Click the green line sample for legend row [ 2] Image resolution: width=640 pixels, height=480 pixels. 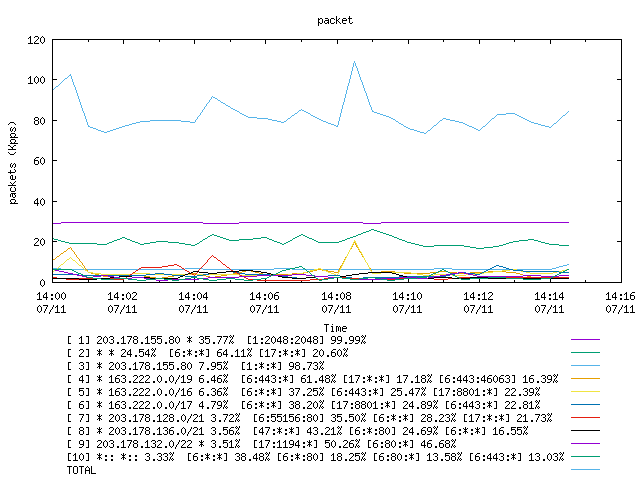[585, 353]
